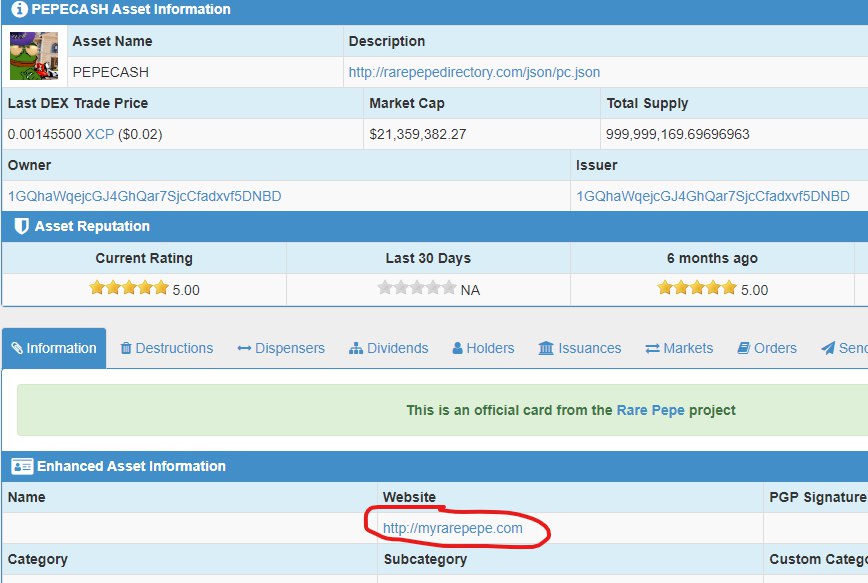Switch to the Dividends tab
The height and width of the screenshot is (583, 868).
pyautogui.click(x=389, y=348)
